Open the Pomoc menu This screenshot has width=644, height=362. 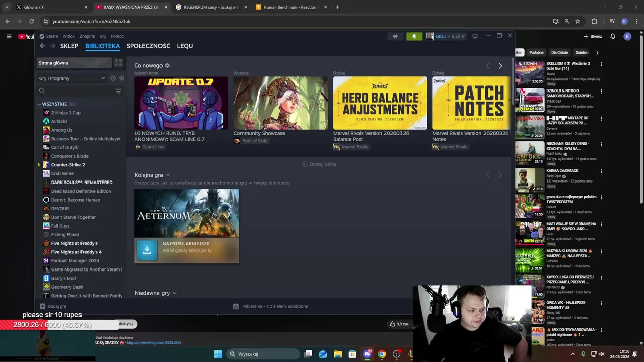[x=117, y=36]
